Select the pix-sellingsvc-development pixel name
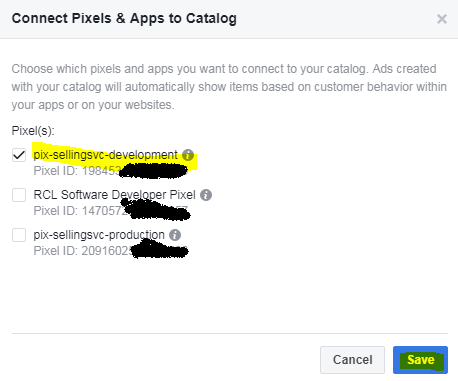 105,155
